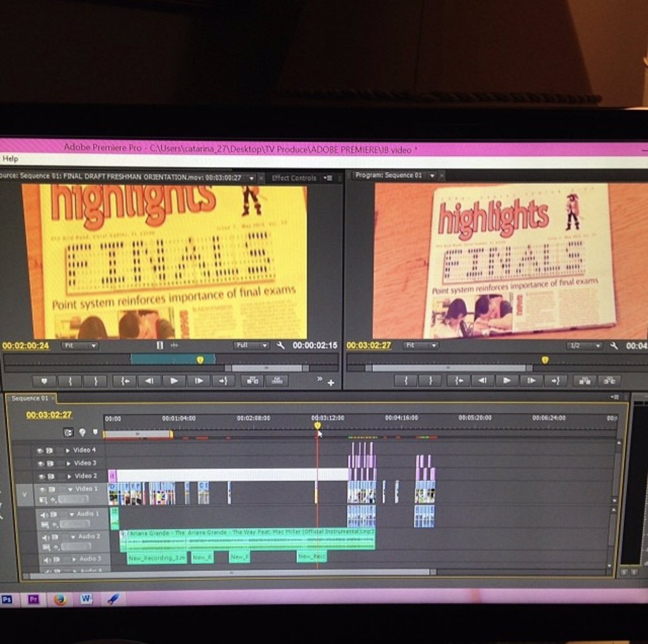Screen dimensions: 648x644
Task: Collapse the Video 1 track
Action: 70,489
